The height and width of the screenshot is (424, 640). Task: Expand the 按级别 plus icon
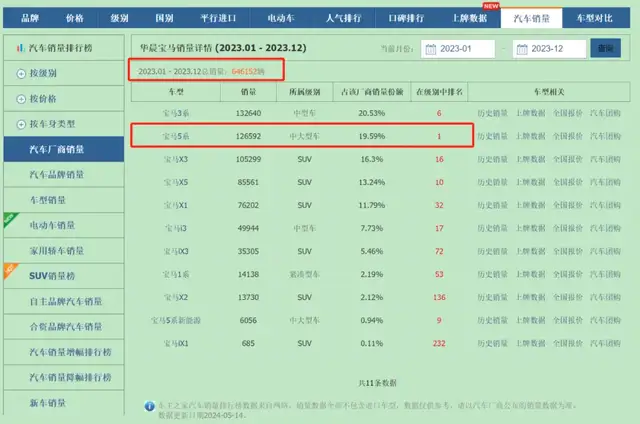coord(21,74)
